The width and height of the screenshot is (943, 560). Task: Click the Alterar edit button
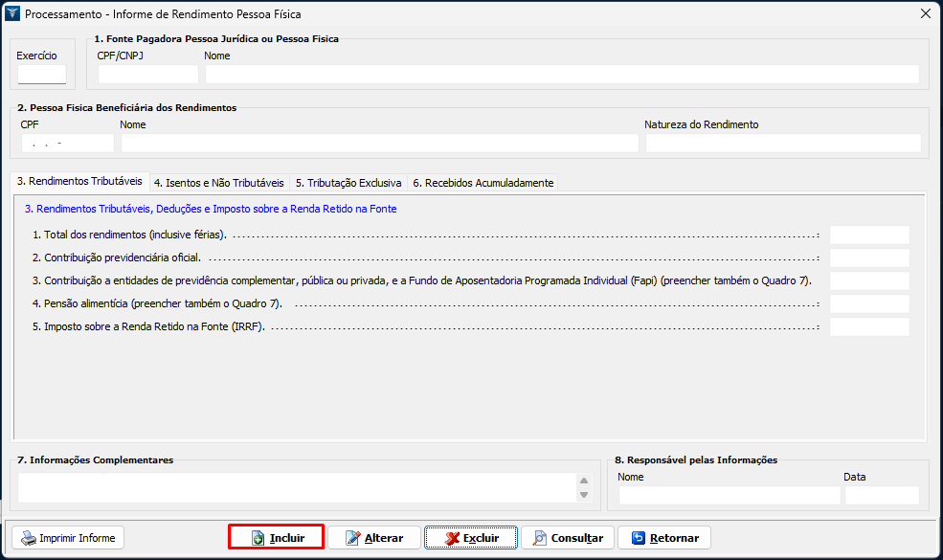(373, 538)
